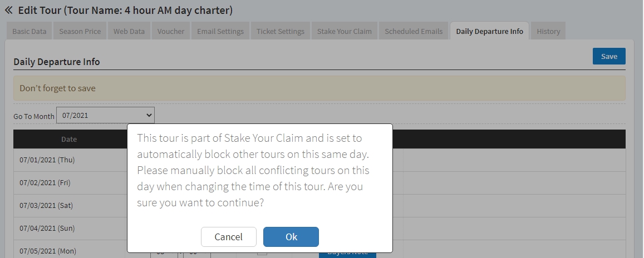Toggle the checkbox in the 07/05/2021 row
The width and height of the screenshot is (644, 258).
point(262,254)
